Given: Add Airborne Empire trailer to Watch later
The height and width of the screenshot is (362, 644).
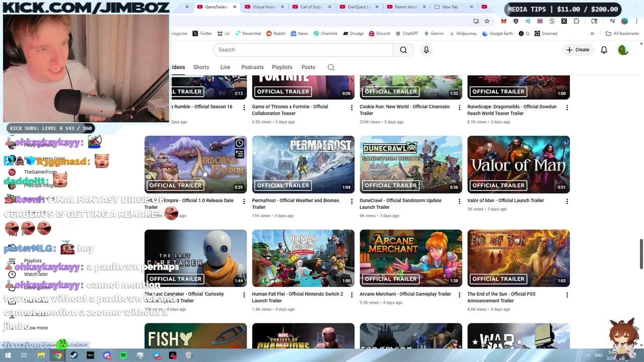Looking at the screenshot, I should pyautogui.click(x=239, y=143).
